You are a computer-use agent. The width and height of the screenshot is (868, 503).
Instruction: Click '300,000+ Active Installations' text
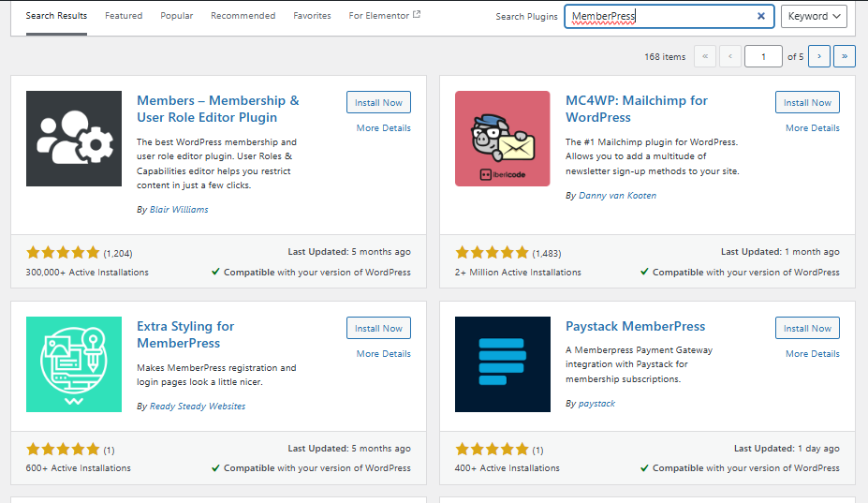(x=87, y=272)
